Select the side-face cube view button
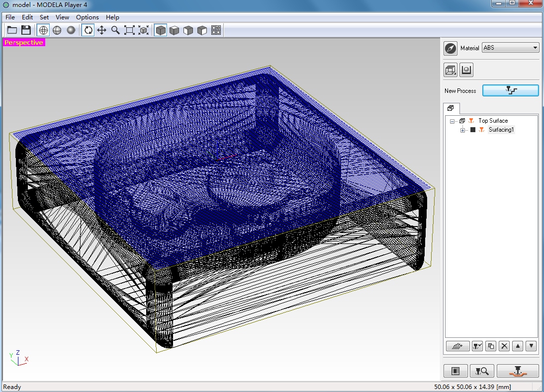The height and width of the screenshot is (392, 544). pos(202,30)
